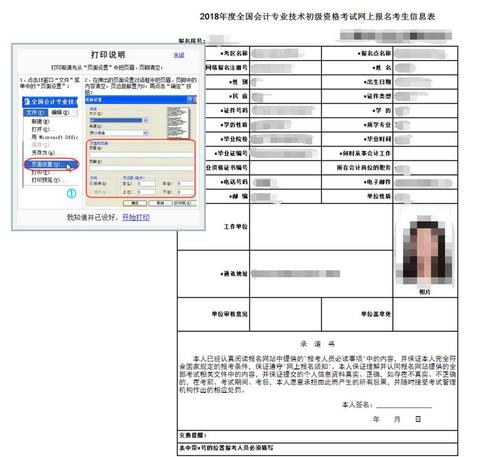500x457 pixels.
Task: Click the 单位审核意见 label
Action: tap(230, 314)
